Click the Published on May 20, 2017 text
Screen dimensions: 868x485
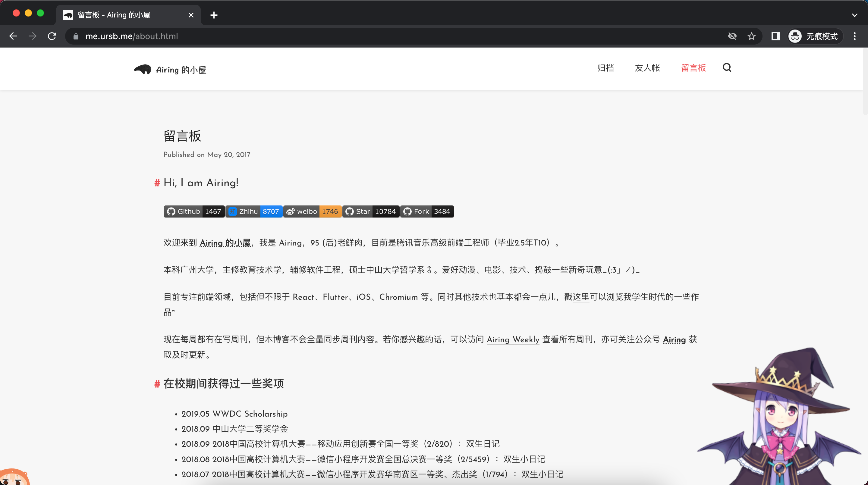[207, 155]
